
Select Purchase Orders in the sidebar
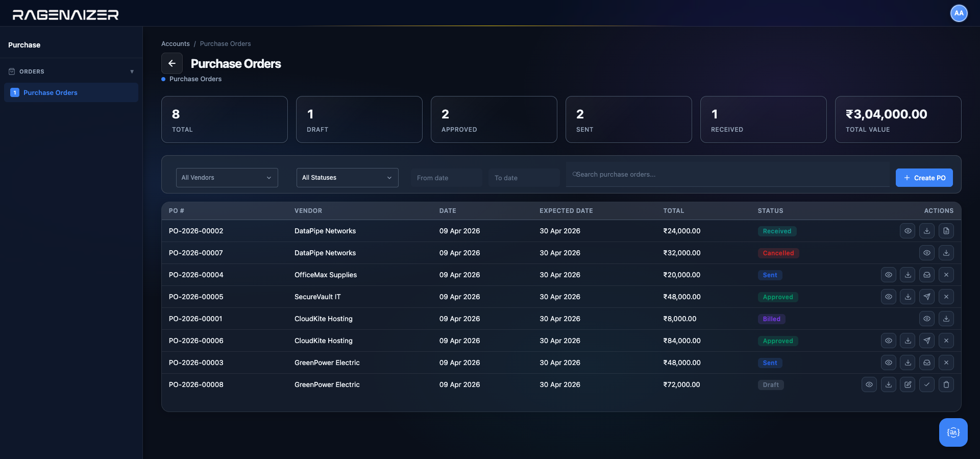point(71,92)
